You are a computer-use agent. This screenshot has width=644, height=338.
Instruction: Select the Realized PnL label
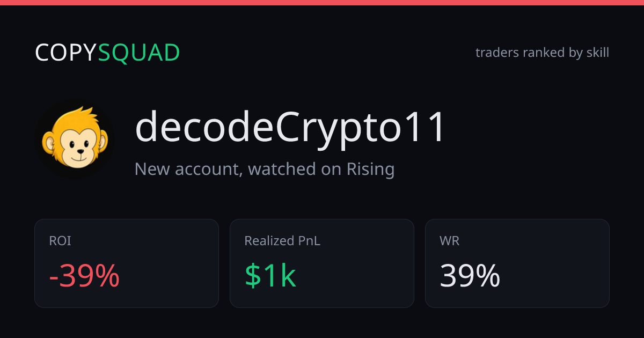click(282, 241)
